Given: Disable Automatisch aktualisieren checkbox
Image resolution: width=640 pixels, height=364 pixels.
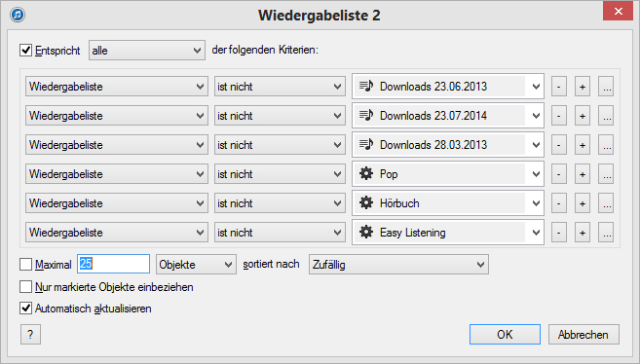Looking at the screenshot, I should click(25, 309).
